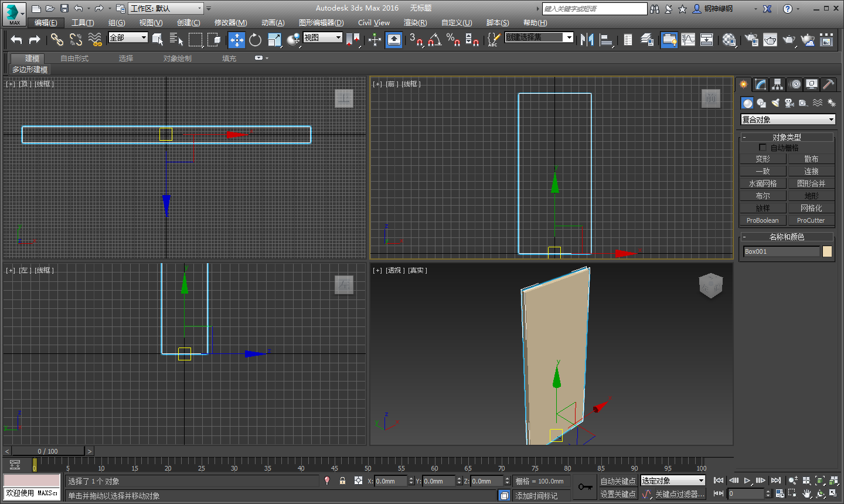Open the 创建选择集 named selection dropdown
This screenshot has height=504, width=844.
coord(539,38)
